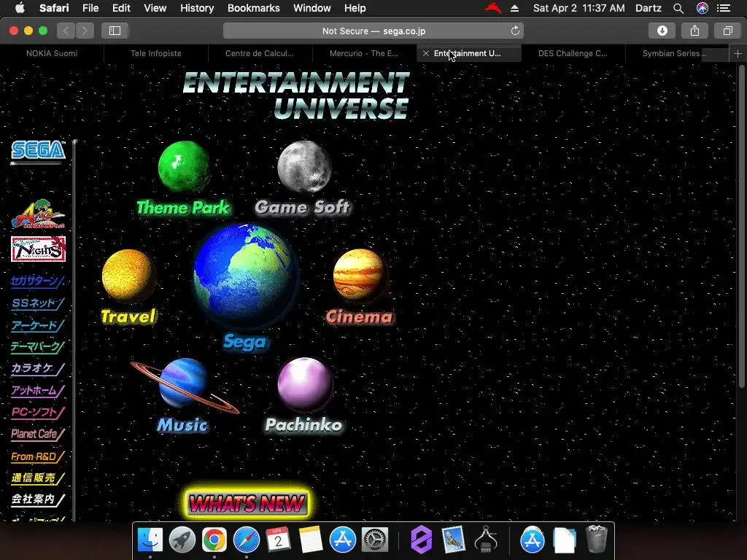Open Notes from the Dock
Image resolution: width=747 pixels, height=560 pixels.
tap(311, 540)
